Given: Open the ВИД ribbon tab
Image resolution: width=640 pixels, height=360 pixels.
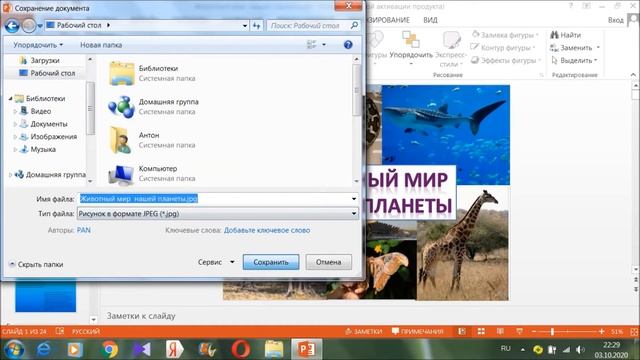Looking at the screenshot, I should [x=430, y=20].
